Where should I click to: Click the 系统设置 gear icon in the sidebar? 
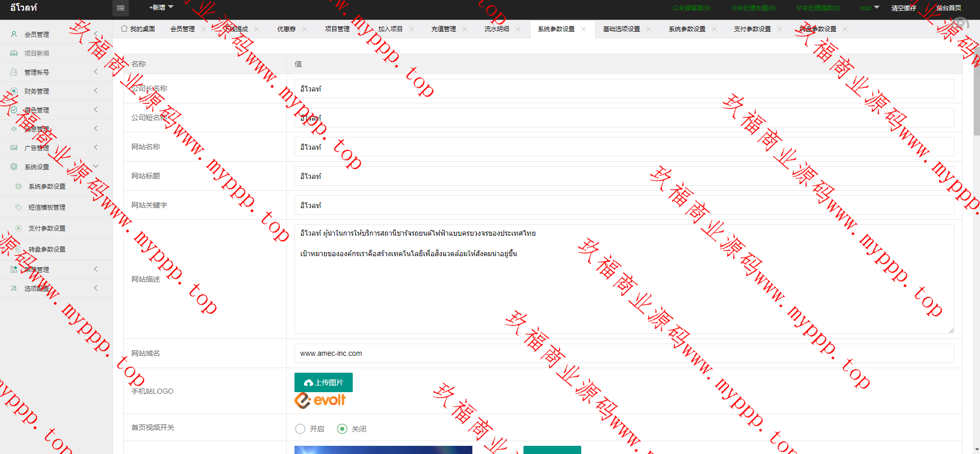point(14,167)
